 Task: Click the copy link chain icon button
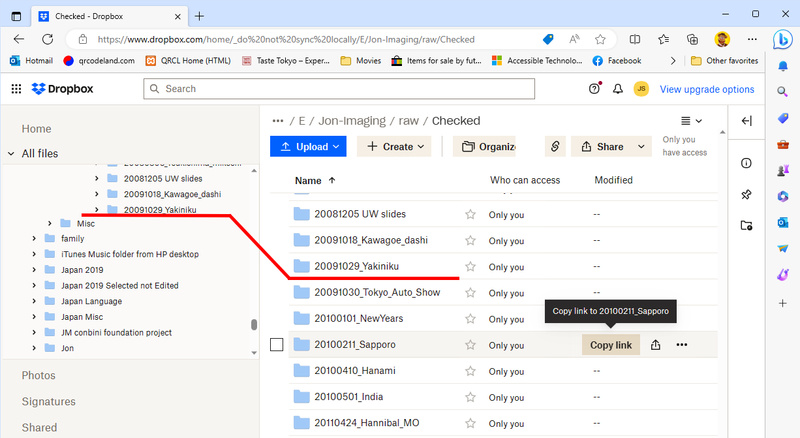click(555, 146)
